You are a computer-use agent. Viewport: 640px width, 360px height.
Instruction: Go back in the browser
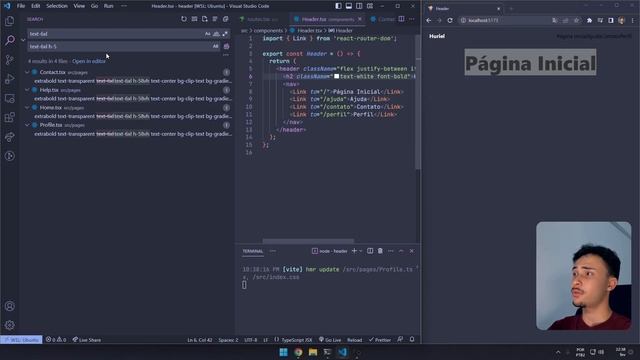429,20
